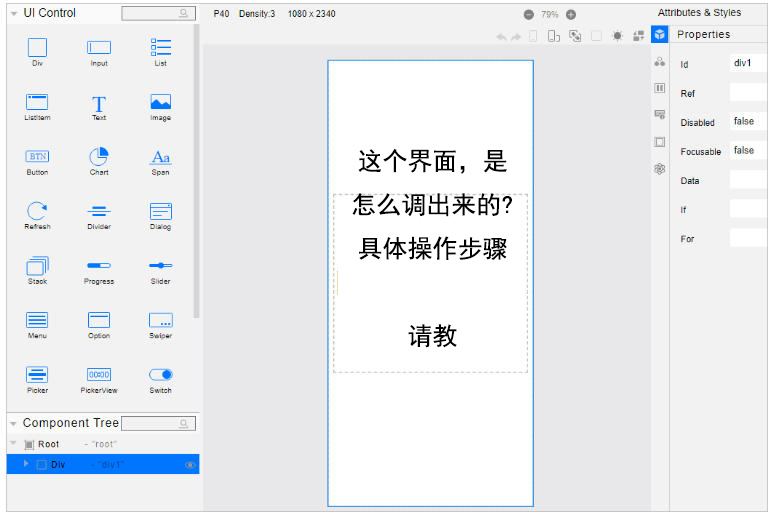
Task: Select the Switch component icon
Action: click(x=160, y=375)
